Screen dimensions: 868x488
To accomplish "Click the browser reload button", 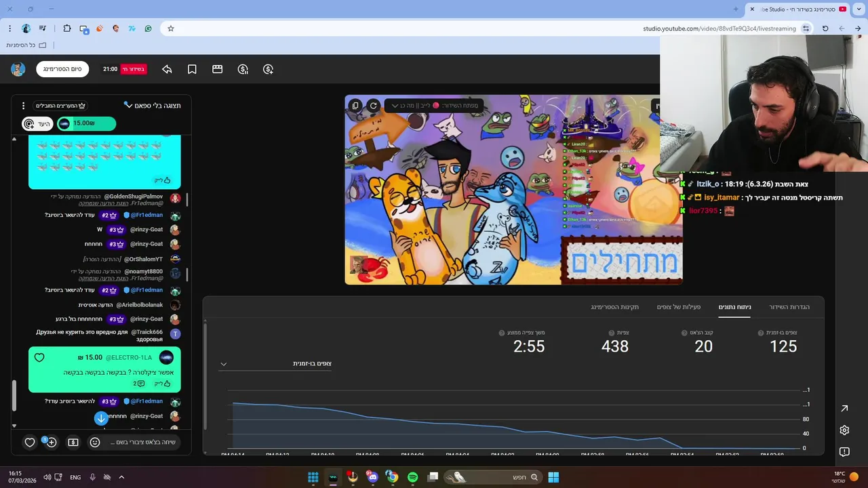I will 825,28.
